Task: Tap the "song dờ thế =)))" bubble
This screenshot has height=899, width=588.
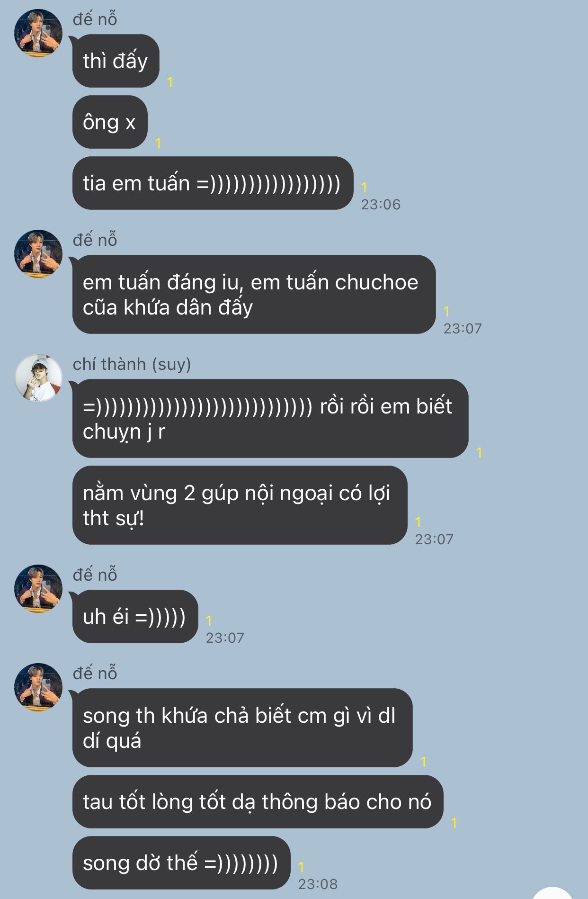Action: pos(181,863)
